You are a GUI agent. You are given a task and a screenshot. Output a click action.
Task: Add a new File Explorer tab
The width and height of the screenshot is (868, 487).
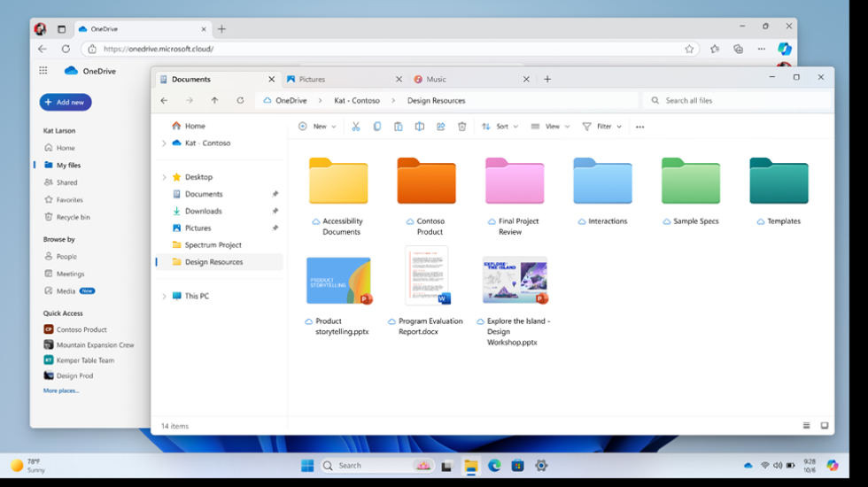(547, 79)
